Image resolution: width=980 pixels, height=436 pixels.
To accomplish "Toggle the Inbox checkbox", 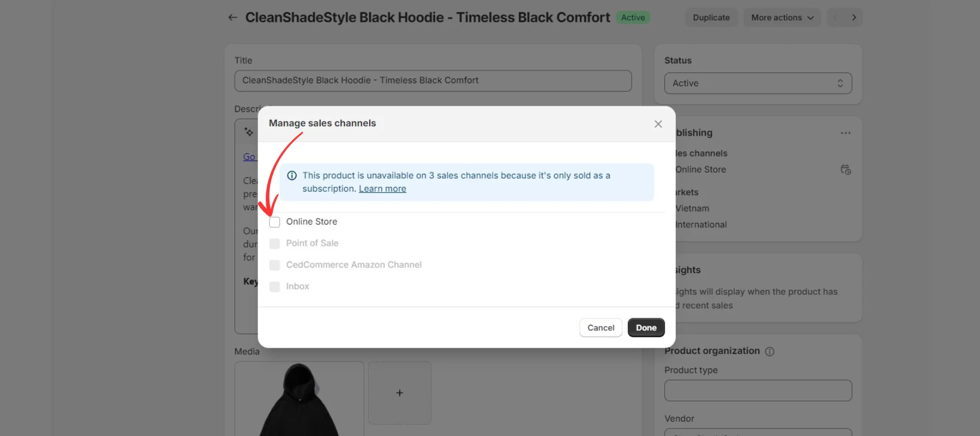I will [x=275, y=287].
